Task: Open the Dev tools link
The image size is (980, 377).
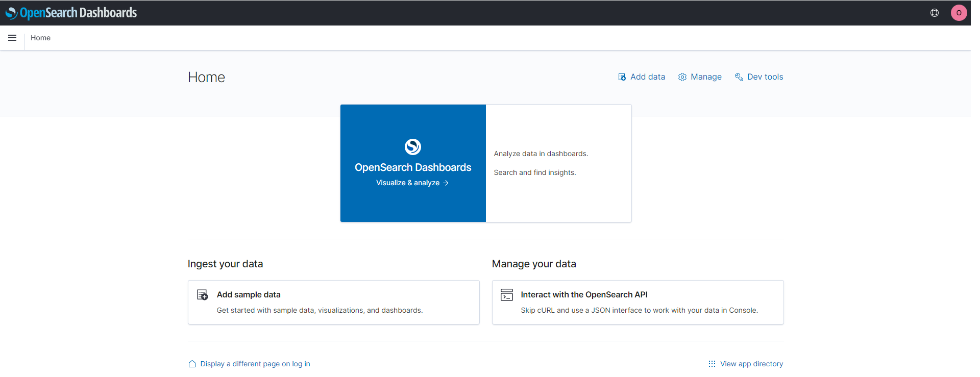Action: tap(759, 77)
